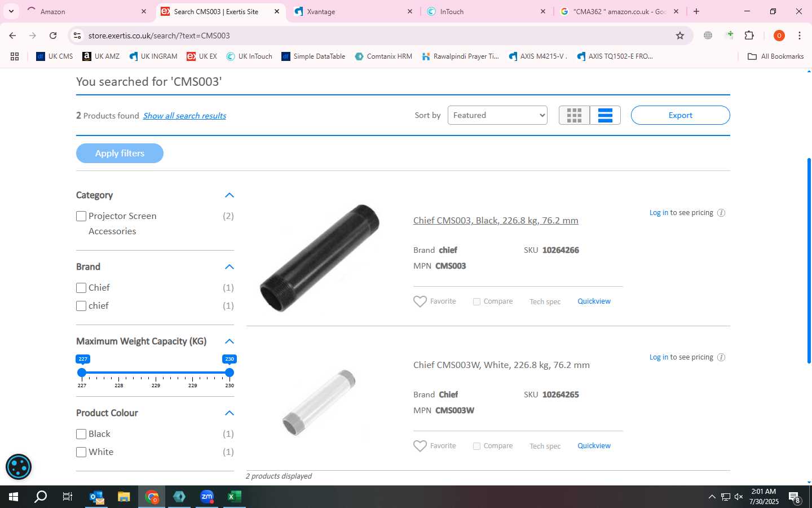Click the maximum weight slider handle at 230
The width and height of the screenshot is (812, 508).
point(229,373)
